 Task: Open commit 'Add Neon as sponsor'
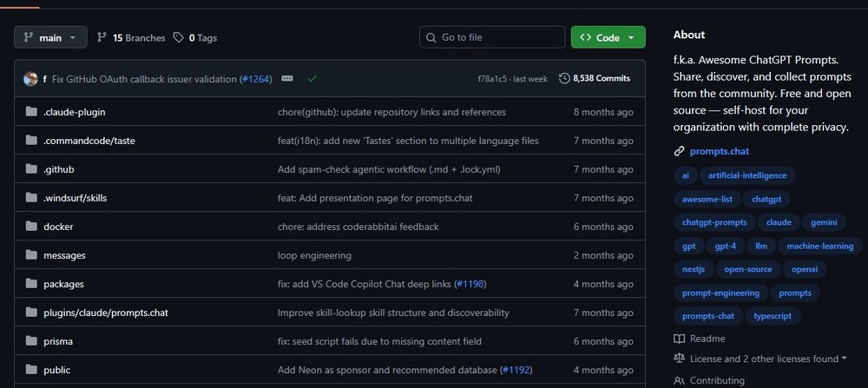387,371
